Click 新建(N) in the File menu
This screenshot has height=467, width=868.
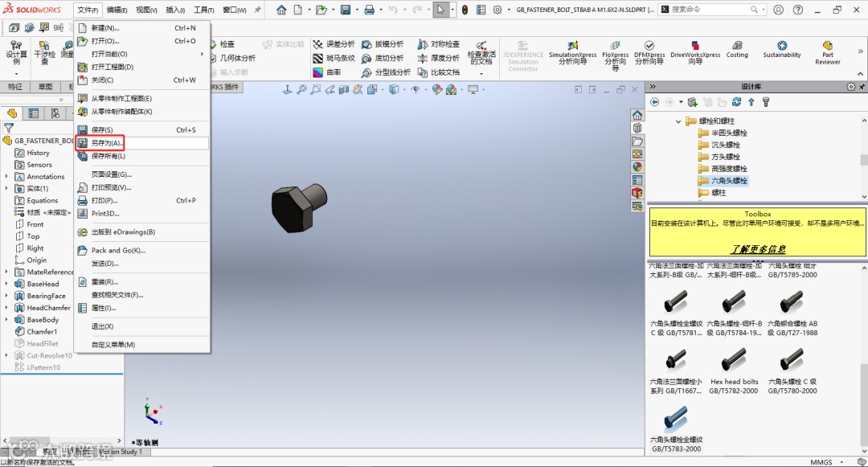click(142, 27)
